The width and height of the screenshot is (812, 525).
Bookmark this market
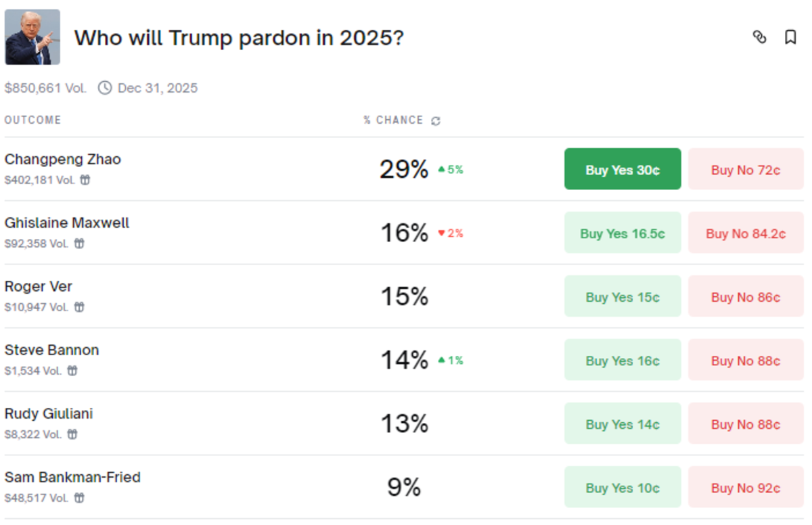tap(790, 38)
